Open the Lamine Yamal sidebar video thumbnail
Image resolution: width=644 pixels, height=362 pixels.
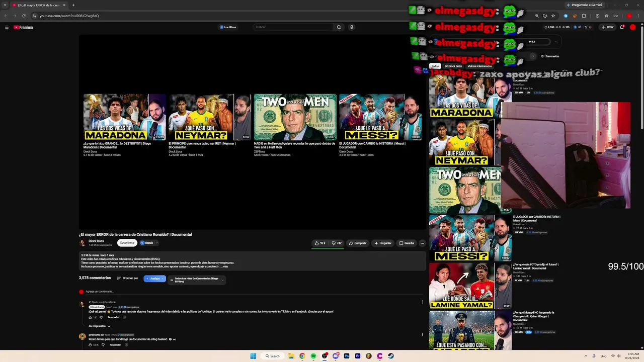tap(470, 286)
